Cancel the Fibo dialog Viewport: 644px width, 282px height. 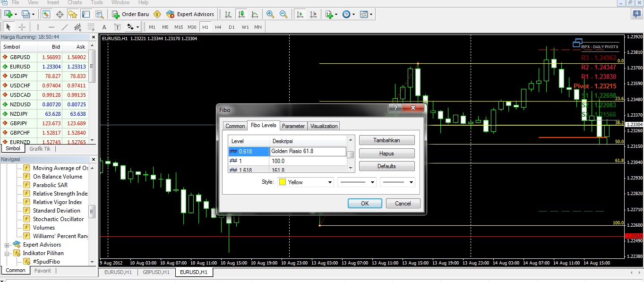point(403,204)
